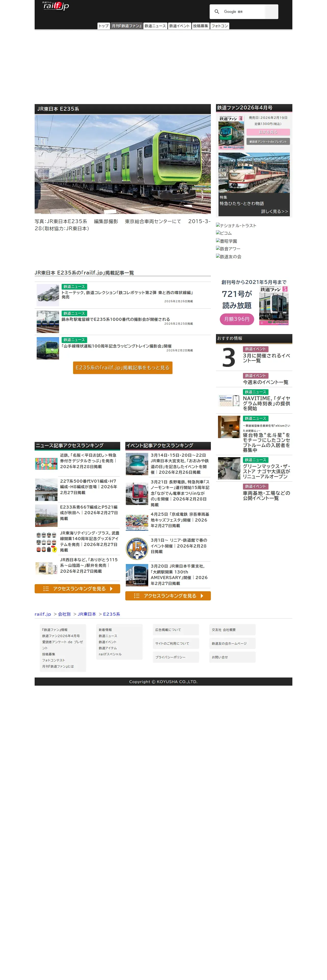
Task: Click event アクセスランキングを見る button
Action: pos(168,596)
